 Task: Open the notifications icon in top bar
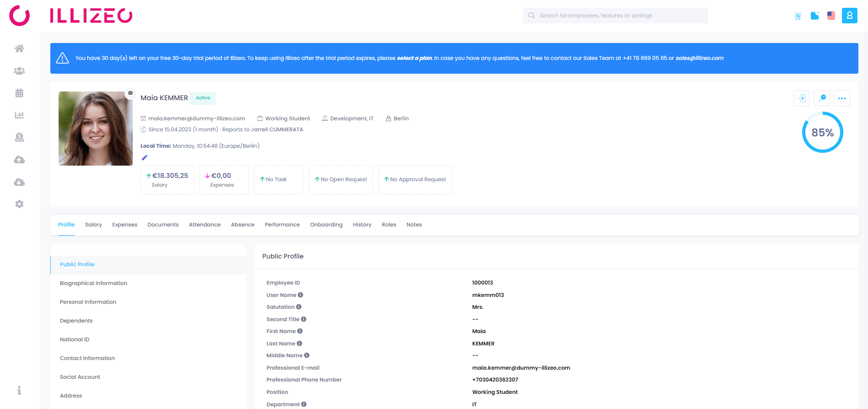815,16
